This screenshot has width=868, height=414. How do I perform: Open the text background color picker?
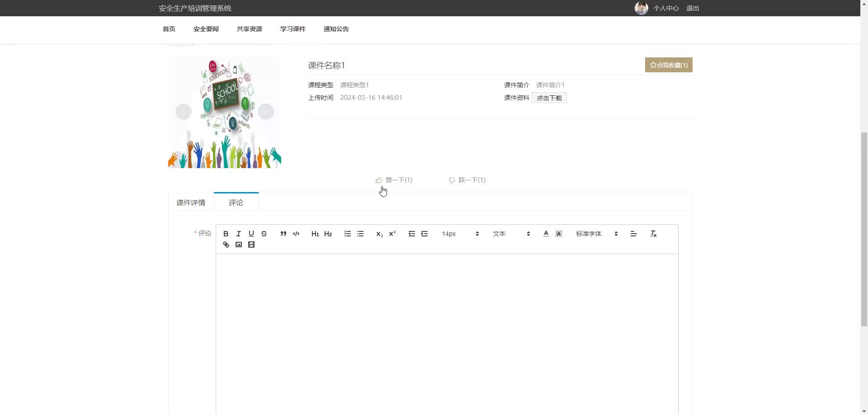click(559, 234)
